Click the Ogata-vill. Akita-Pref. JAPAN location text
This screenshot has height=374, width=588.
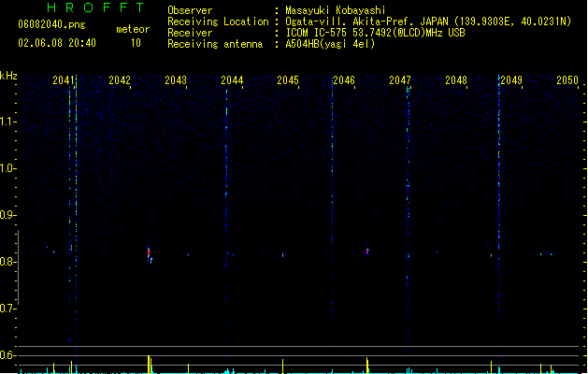click(x=428, y=22)
